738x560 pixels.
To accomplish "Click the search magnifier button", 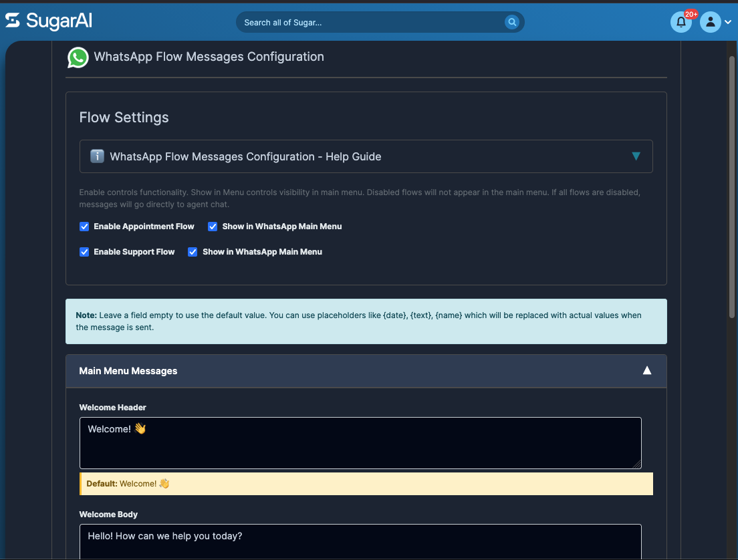I will pos(511,22).
